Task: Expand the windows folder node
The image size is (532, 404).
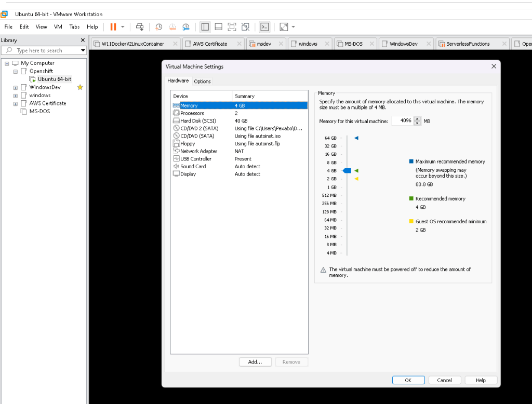Action: point(15,96)
